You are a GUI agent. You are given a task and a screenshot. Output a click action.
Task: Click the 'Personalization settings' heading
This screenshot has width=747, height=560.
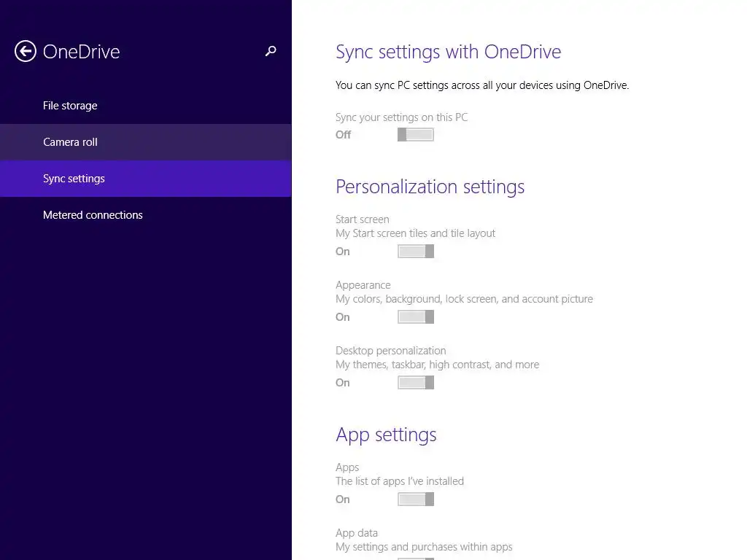click(430, 187)
